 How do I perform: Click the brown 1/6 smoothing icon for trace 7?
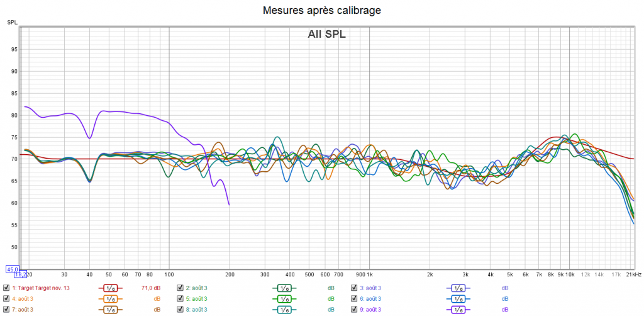pyautogui.click(x=109, y=310)
